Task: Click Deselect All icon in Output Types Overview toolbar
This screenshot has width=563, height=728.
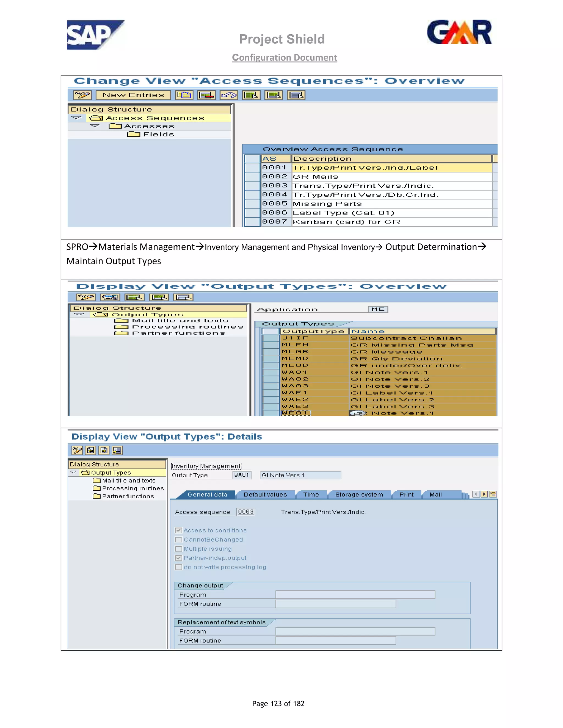Action: 183,297
